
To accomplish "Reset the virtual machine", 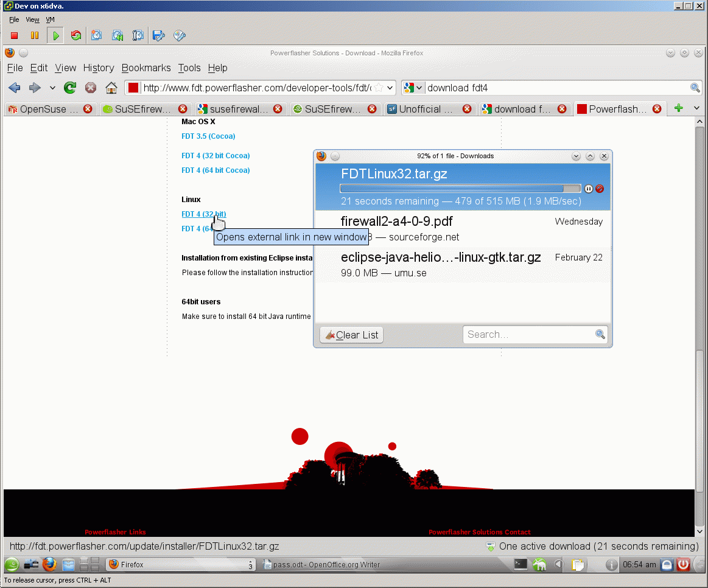I will pyautogui.click(x=76, y=36).
